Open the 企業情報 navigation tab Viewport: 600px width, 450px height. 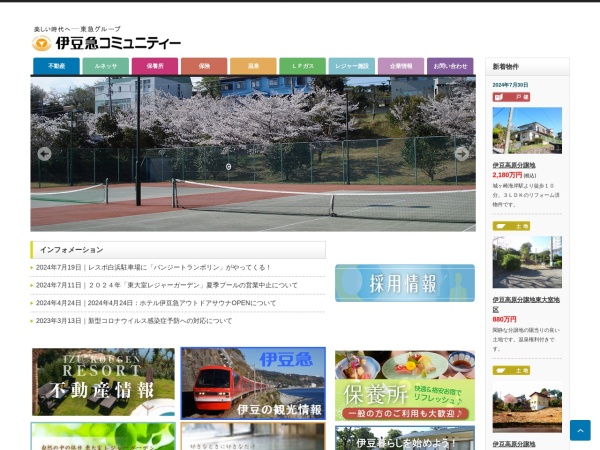pyautogui.click(x=401, y=66)
